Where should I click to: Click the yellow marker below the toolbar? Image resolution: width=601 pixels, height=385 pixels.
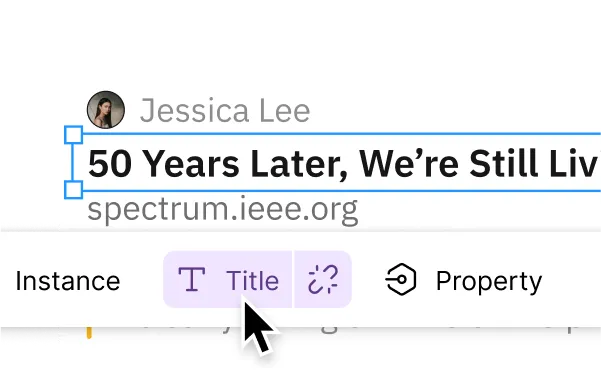click(89, 333)
